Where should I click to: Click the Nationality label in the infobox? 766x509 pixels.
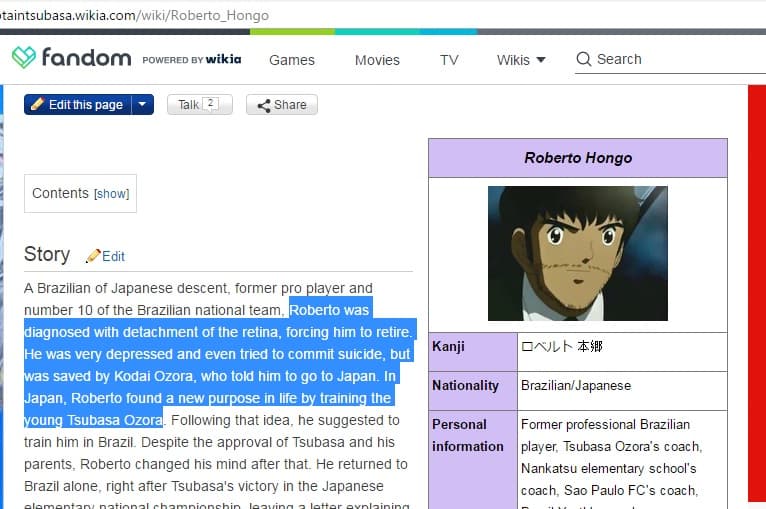(x=465, y=385)
